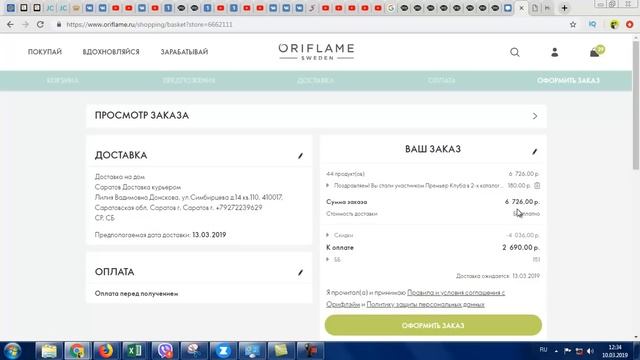Edit the Оплата section with pencil icon

click(300, 272)
